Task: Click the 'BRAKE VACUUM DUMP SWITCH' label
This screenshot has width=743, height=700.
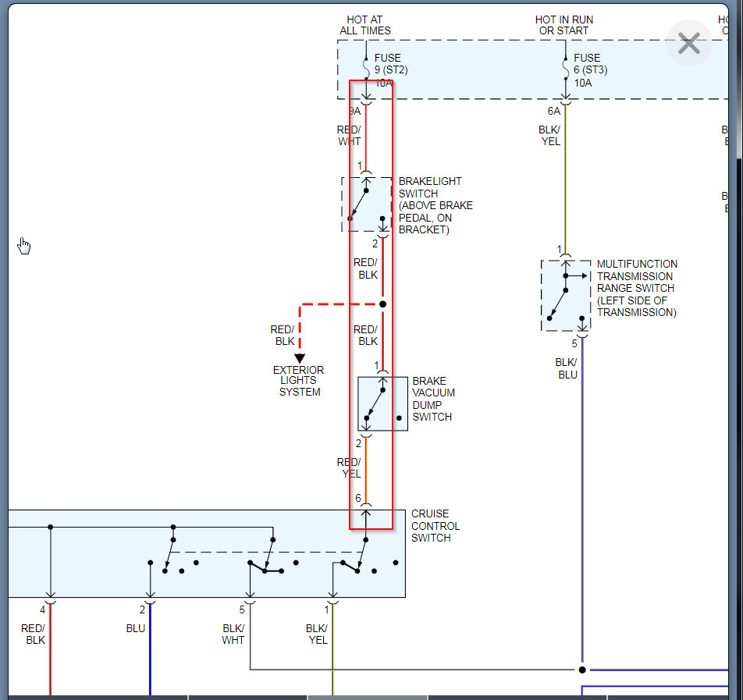Action: pyautogui.click(x=434, y=399)
